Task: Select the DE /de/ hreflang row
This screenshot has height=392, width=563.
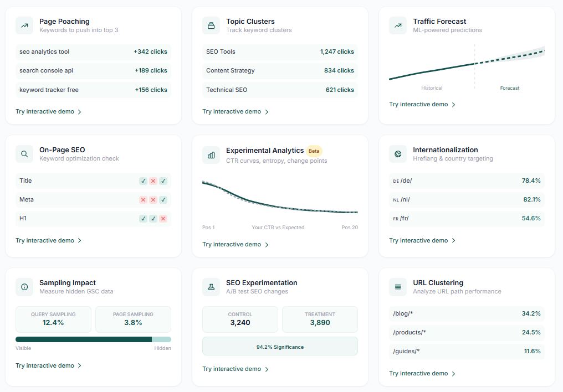Action: [467, 180]
